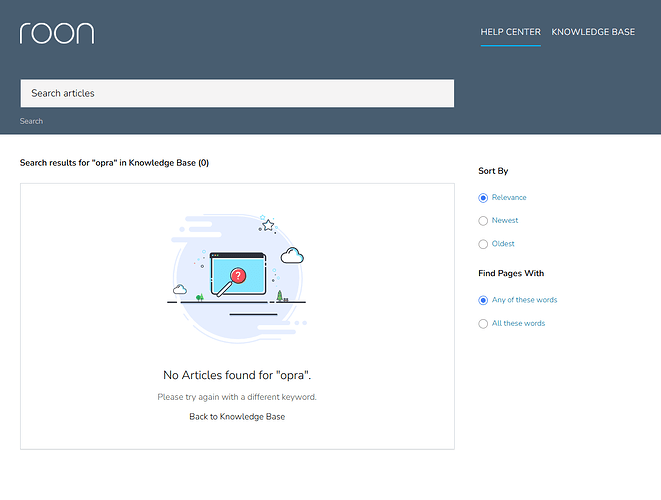The height and width of the screenshot is (500, 661).
Task: Follow the Back to Knowledge Base link
Action: 237,417
